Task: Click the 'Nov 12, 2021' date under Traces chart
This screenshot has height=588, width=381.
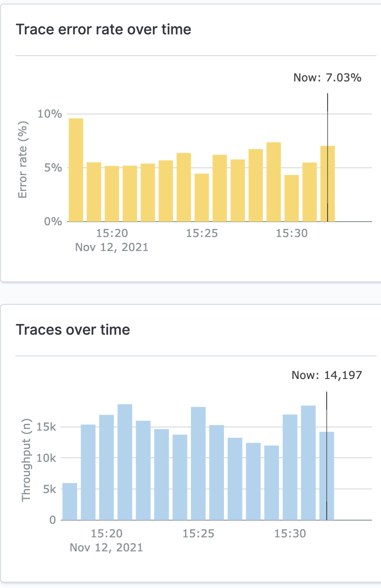Action: tap(106, 548)
